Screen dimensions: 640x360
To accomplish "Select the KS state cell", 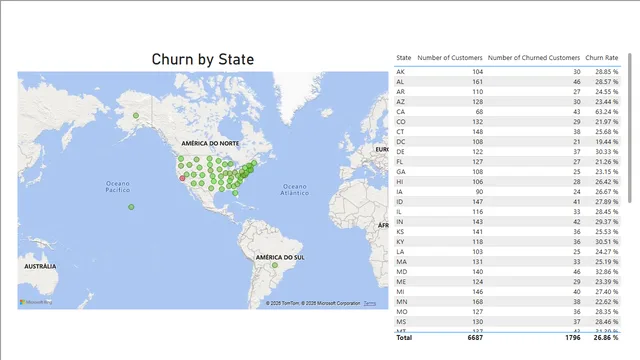I will 400,231.
